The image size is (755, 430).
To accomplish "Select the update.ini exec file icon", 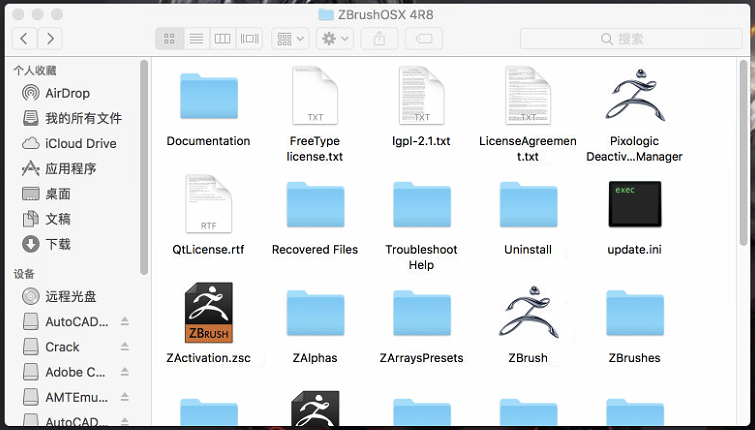I will coord(635,204).
